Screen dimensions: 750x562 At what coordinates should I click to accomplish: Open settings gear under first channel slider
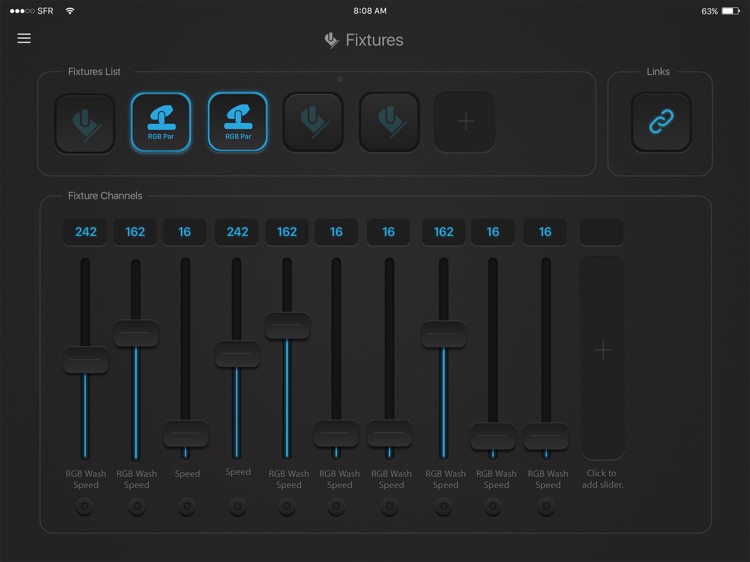pos(85,506)
